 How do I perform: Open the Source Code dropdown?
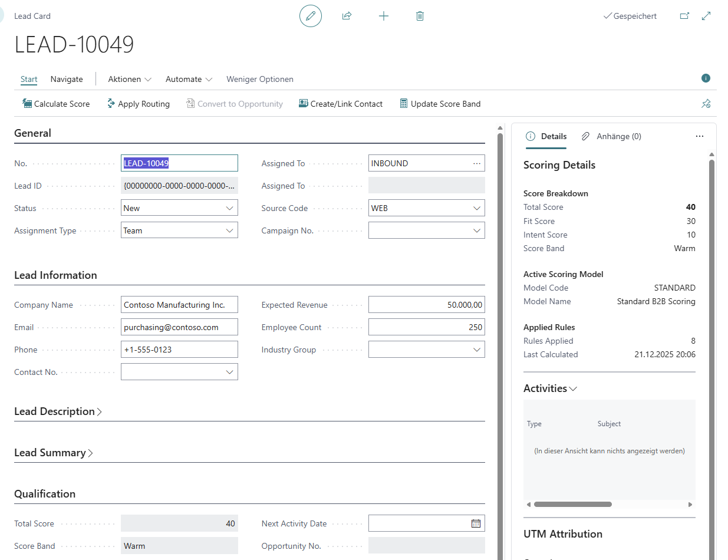(x=476, y=208)
